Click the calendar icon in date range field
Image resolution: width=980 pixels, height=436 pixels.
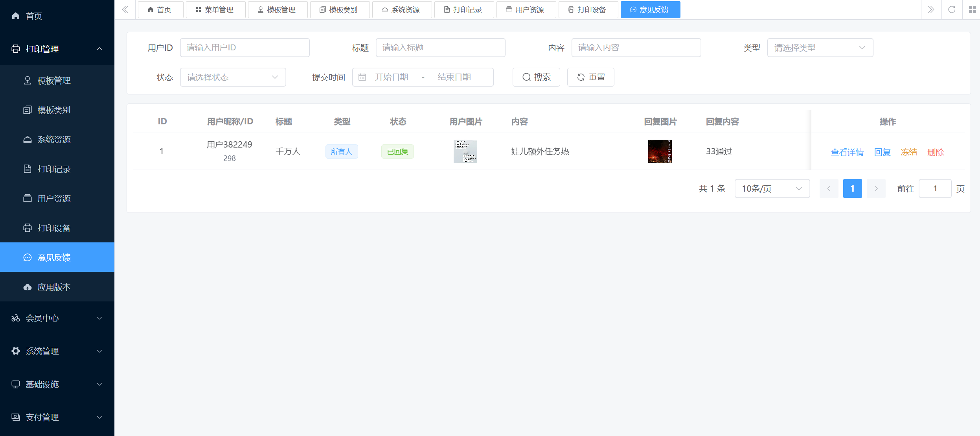362,77
